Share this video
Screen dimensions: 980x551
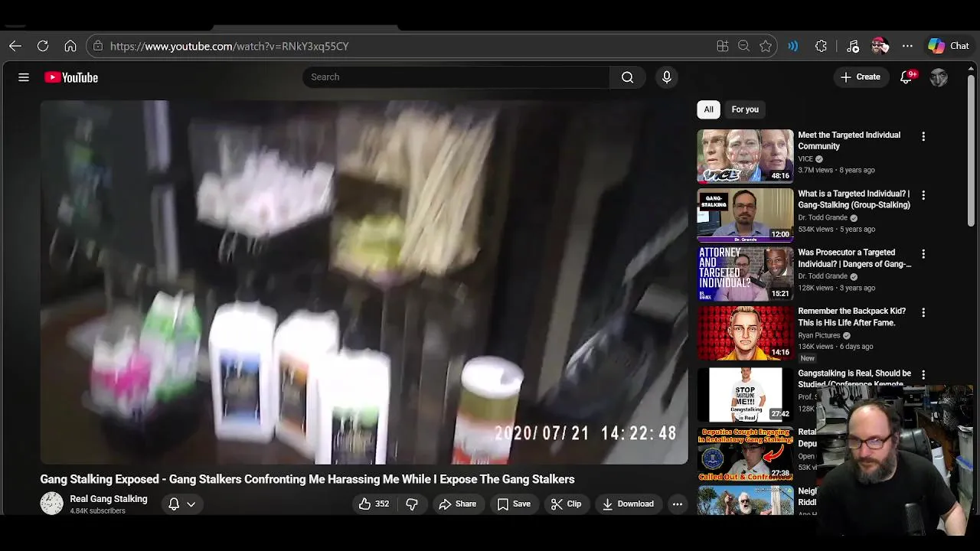click(458, 504)
